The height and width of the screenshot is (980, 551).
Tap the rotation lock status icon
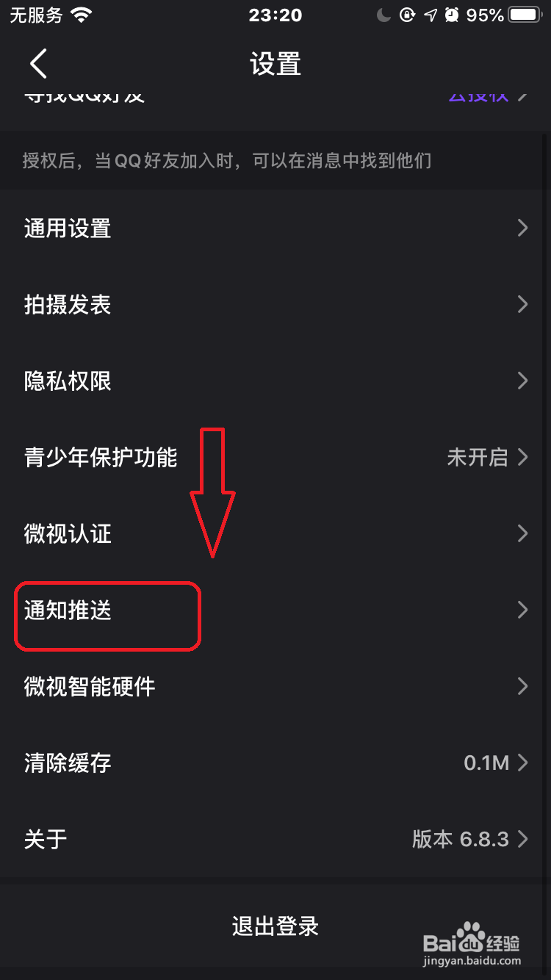[x=407, y=15]
